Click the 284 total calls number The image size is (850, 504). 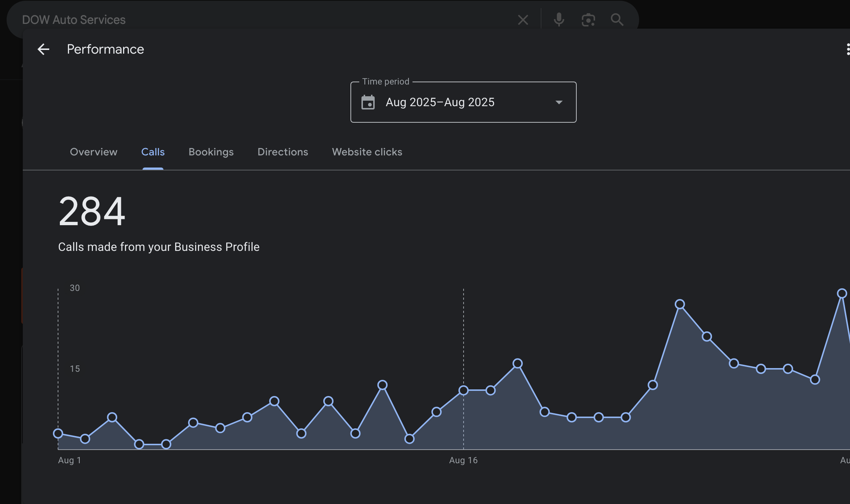[92, 211]
